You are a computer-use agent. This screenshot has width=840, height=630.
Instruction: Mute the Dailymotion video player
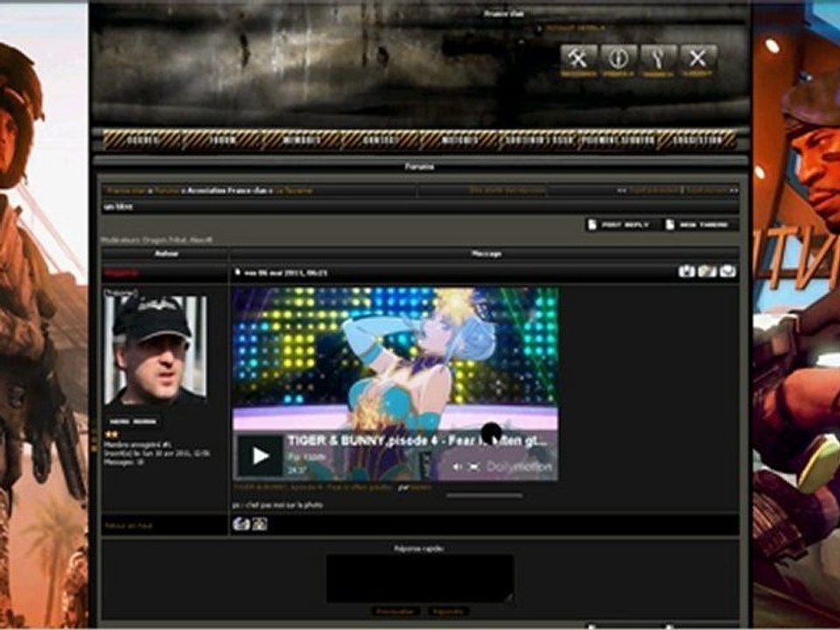click(457, 467)
